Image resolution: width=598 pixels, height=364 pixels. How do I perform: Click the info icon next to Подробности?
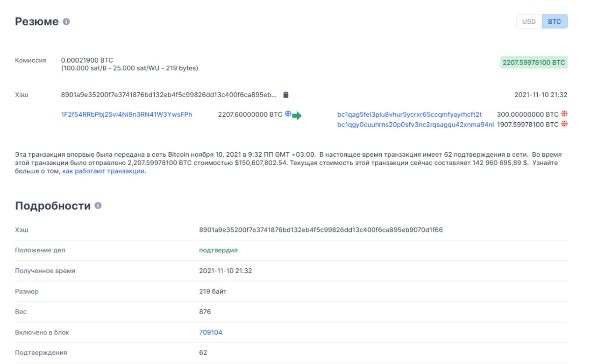tap(98, 206)
